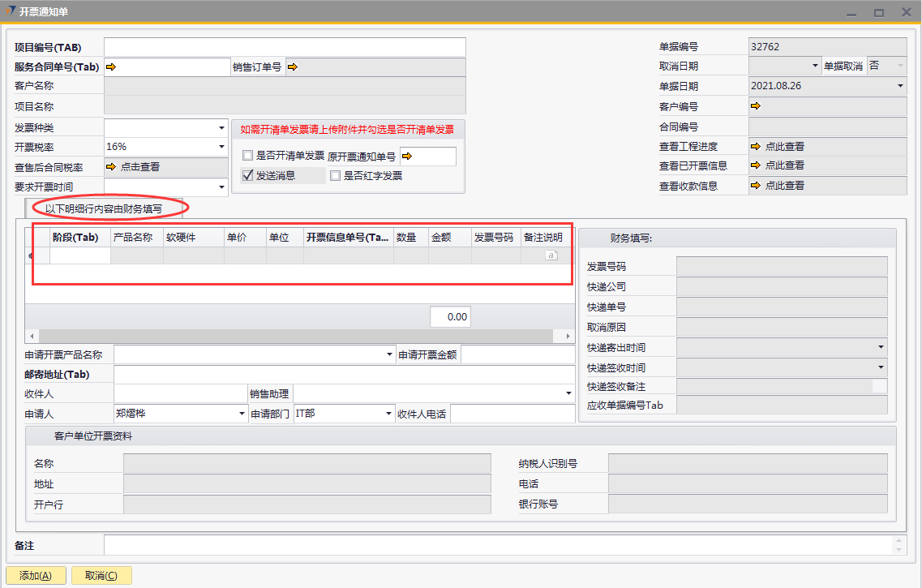Image resolution: width=922 pixels, height=588 pixels.
Task: Uncheck the 发送消息 checkbox
Action: point(248,175)
